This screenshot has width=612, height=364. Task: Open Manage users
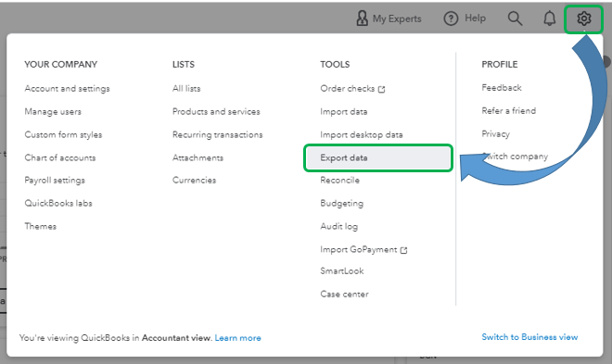point(53,111)
